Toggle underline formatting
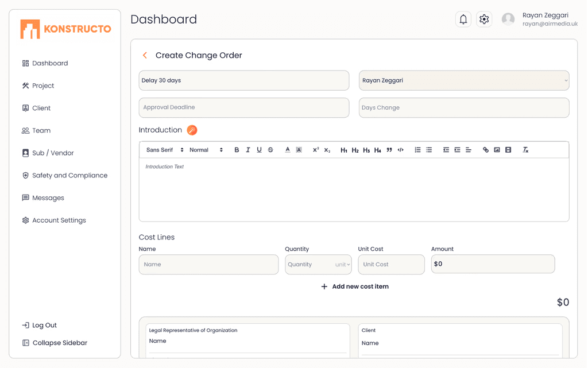This screenshot has width=588, height=368. [259, 150]
